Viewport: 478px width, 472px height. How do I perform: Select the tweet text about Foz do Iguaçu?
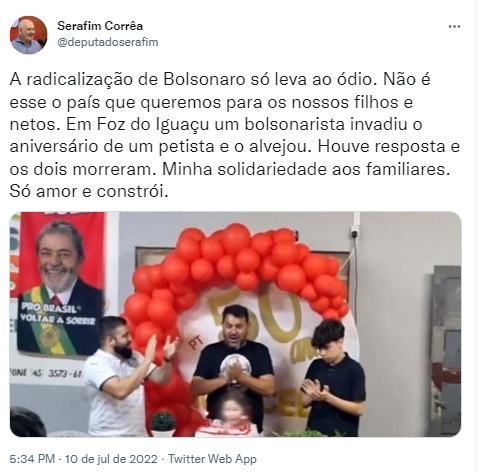coord(235,135)
